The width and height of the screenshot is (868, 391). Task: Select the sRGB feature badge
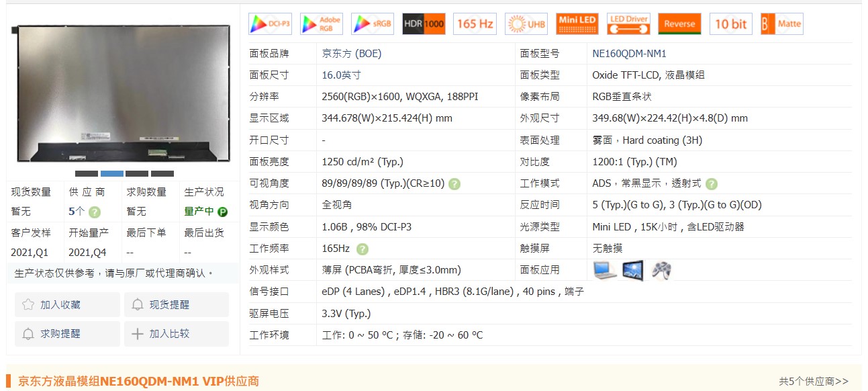coord(372,24)
